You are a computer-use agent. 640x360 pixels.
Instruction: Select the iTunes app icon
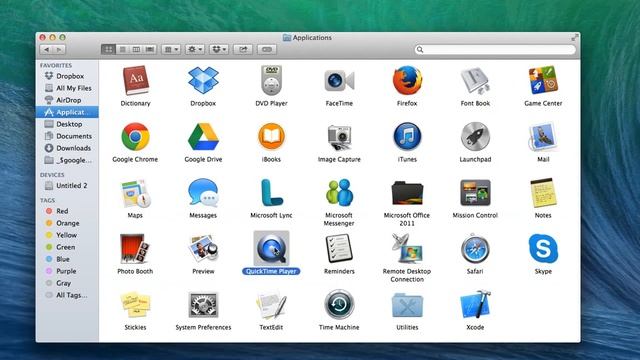[x=407, y=137]
